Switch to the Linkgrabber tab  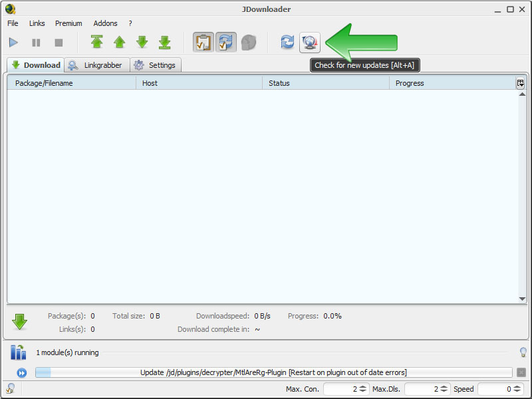coord(97,65)
